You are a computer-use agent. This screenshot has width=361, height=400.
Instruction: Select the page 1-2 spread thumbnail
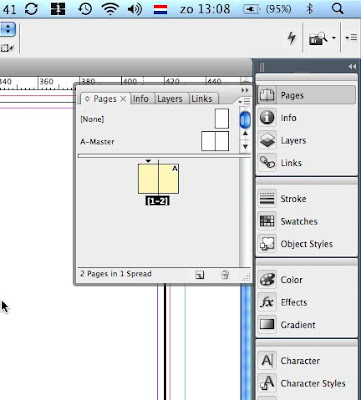click(158, 179)
